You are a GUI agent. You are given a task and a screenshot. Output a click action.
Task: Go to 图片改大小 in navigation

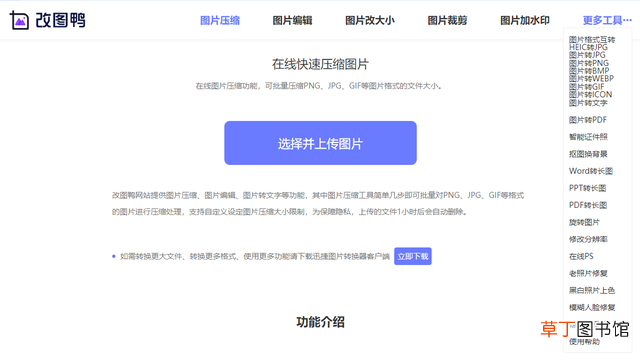click(x=370, y=20)
